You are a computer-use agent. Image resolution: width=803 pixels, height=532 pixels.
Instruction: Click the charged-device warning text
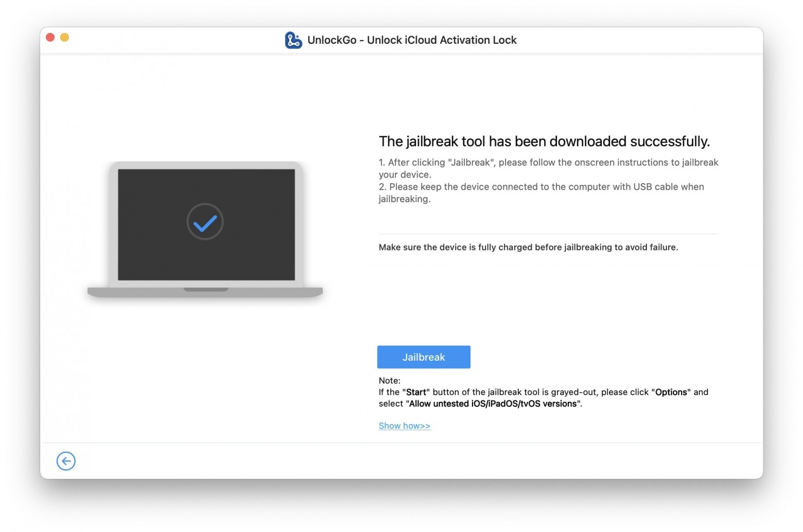(x=529, y=247)
